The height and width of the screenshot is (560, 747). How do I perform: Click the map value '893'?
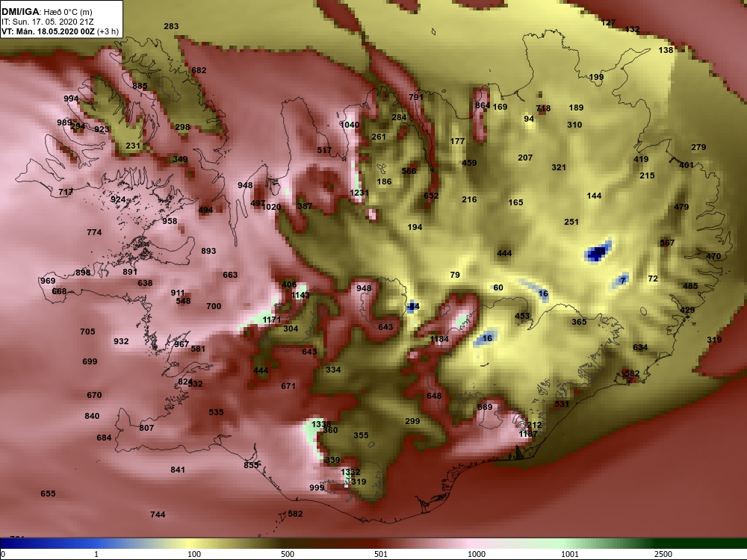(x=208, y=250)
